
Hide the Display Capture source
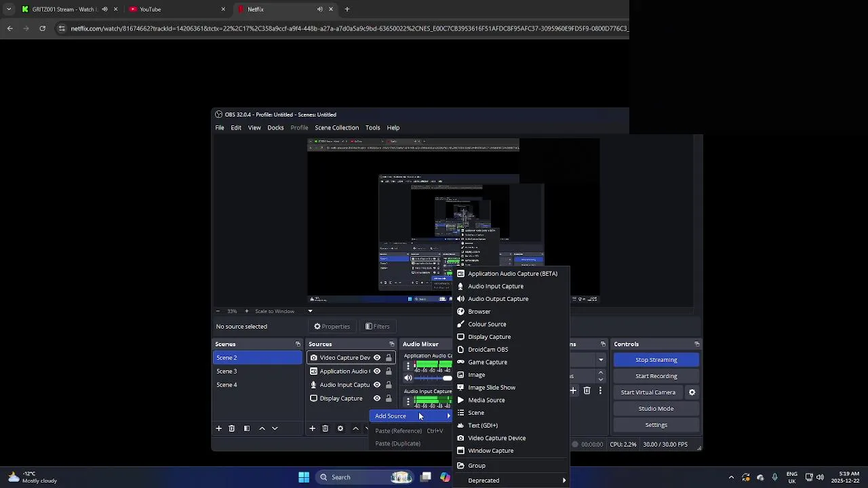click(x=377, y=399)
